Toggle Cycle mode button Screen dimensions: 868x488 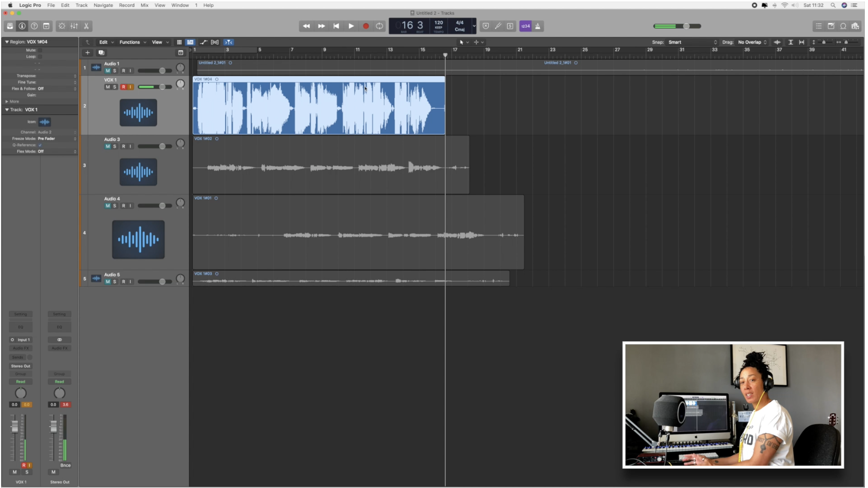click(x=380, y=26)
